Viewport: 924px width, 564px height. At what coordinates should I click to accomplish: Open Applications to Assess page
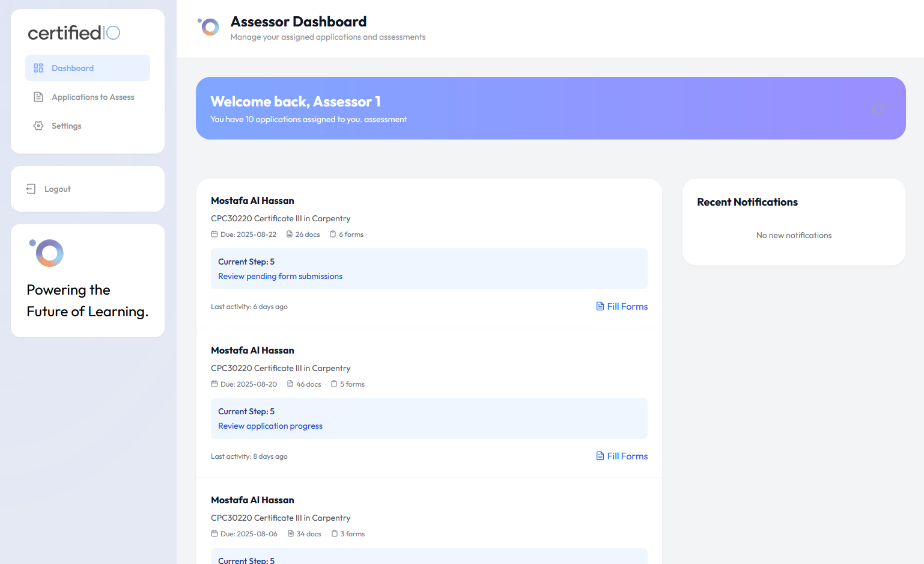[x=88, y=97]
